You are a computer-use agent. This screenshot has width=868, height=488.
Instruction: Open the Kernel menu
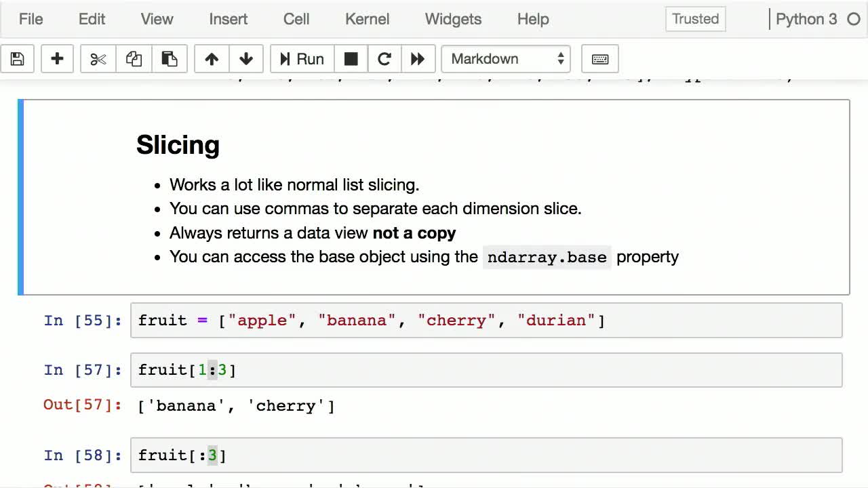(367, 19)
